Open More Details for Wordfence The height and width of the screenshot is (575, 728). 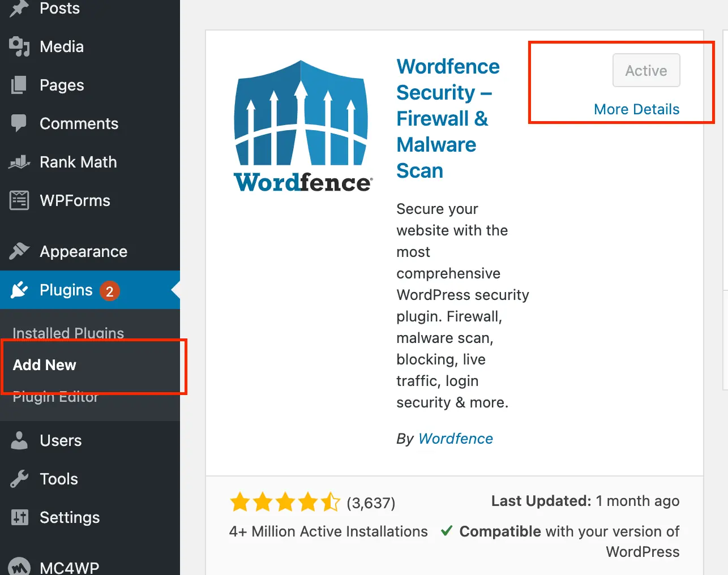pyautogui.click(x=637, y=109)
